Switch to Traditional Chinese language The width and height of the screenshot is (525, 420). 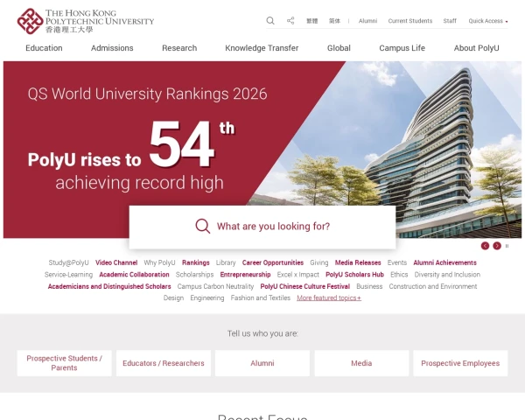coord(312,21)
